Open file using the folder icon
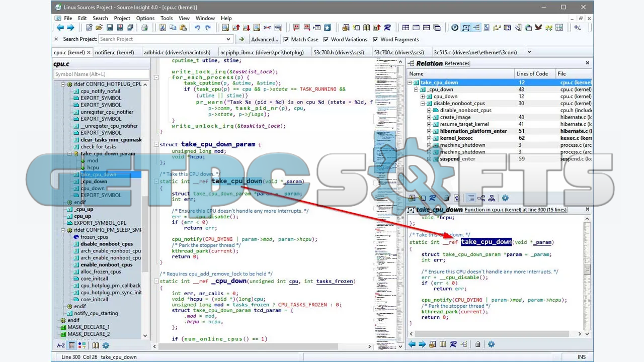 click(x=99, y=28)
